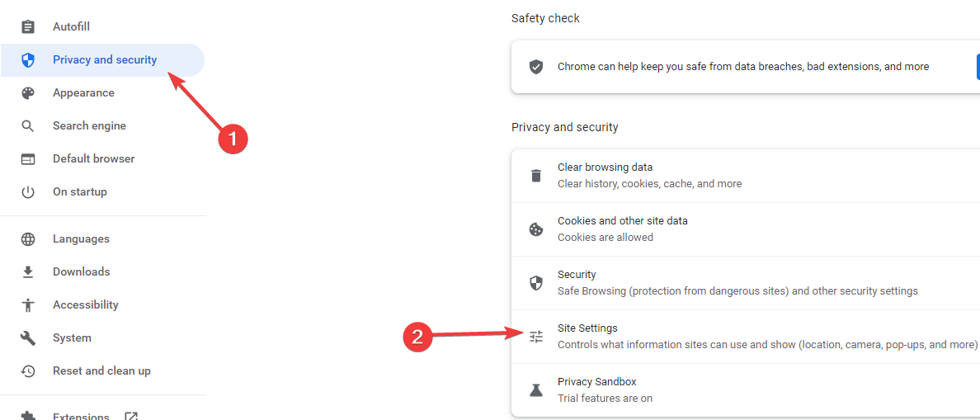Click the cookie icon beside Cookies settings
This screenshot has width=980, height=420.
pyautogui.click(x=536, y=229)
